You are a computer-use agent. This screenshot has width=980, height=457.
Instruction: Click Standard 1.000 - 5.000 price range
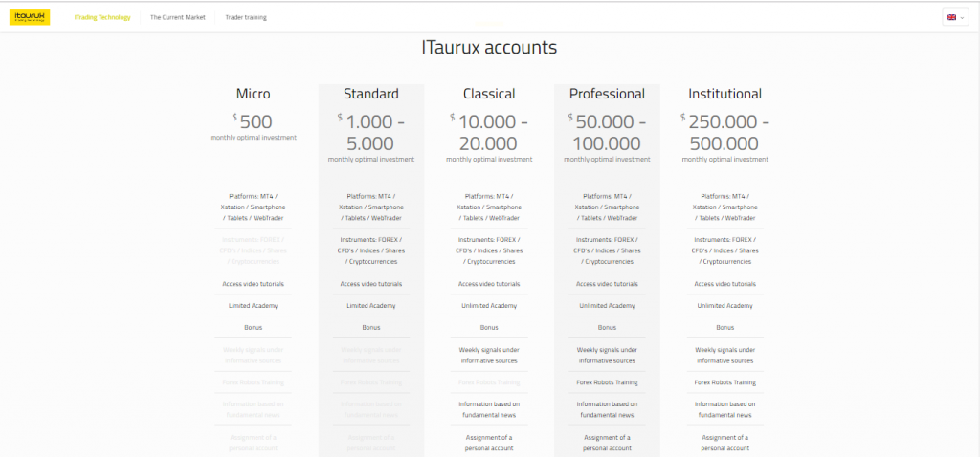(371, 132)
